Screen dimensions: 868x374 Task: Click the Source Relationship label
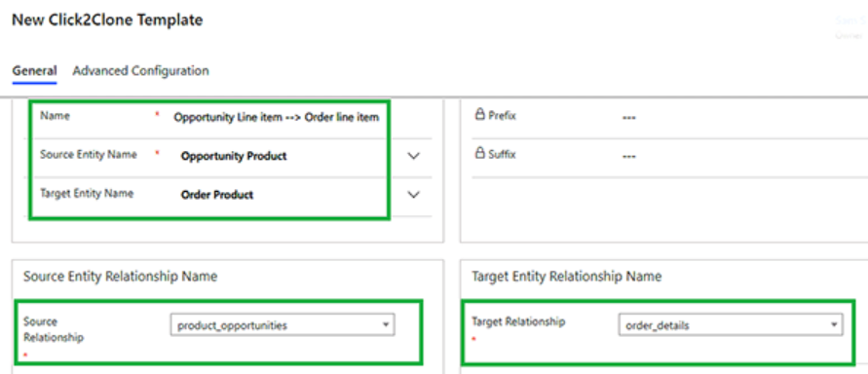pos(54,329)
